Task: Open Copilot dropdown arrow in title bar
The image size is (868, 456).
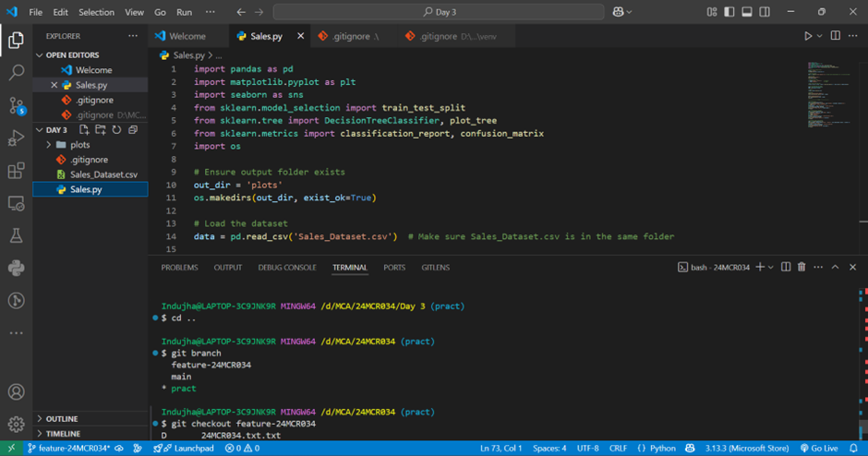Action: click(630, 12)
